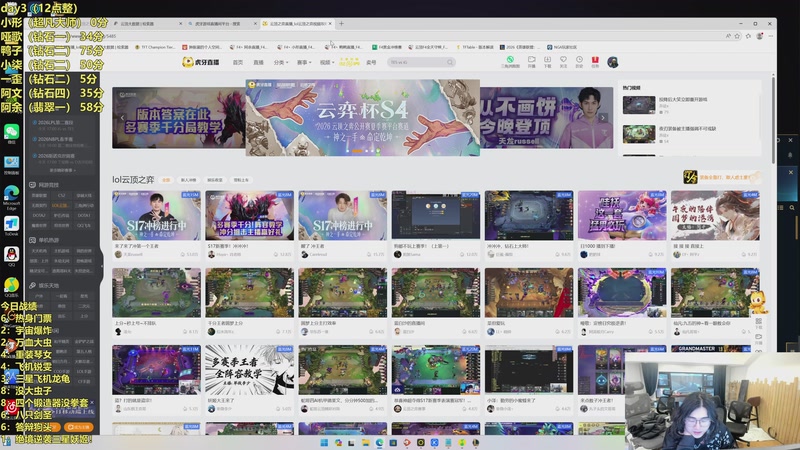Expand the 视频 video dropdown

[327, 62]
